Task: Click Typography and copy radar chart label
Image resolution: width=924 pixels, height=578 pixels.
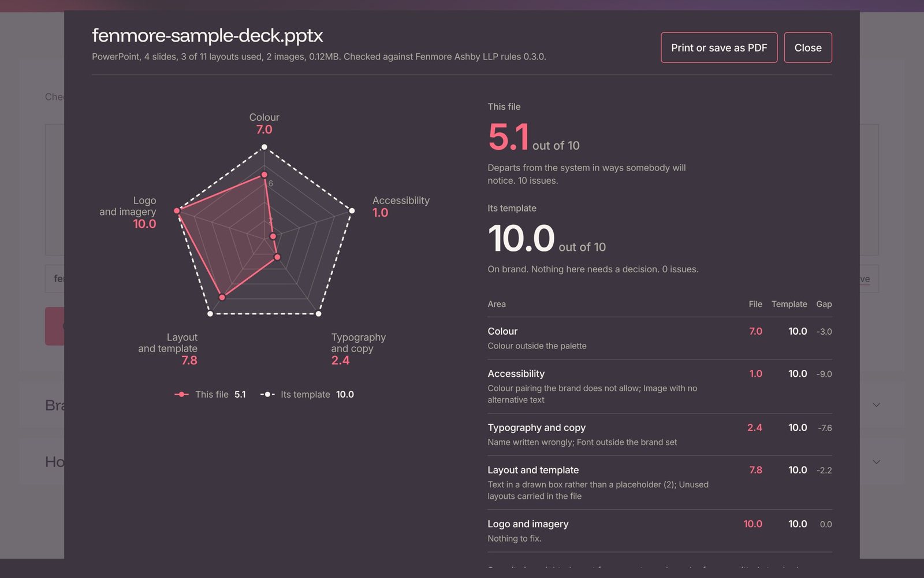Action: coord(358,343)
